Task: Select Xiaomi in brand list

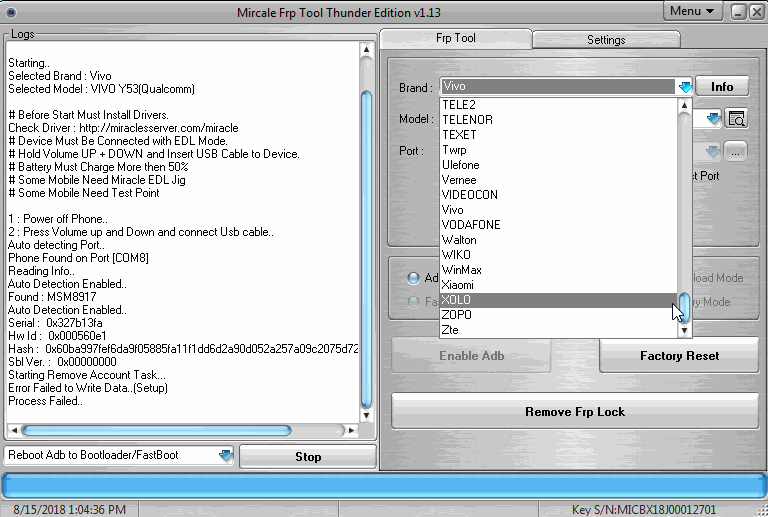Action: 558,285
